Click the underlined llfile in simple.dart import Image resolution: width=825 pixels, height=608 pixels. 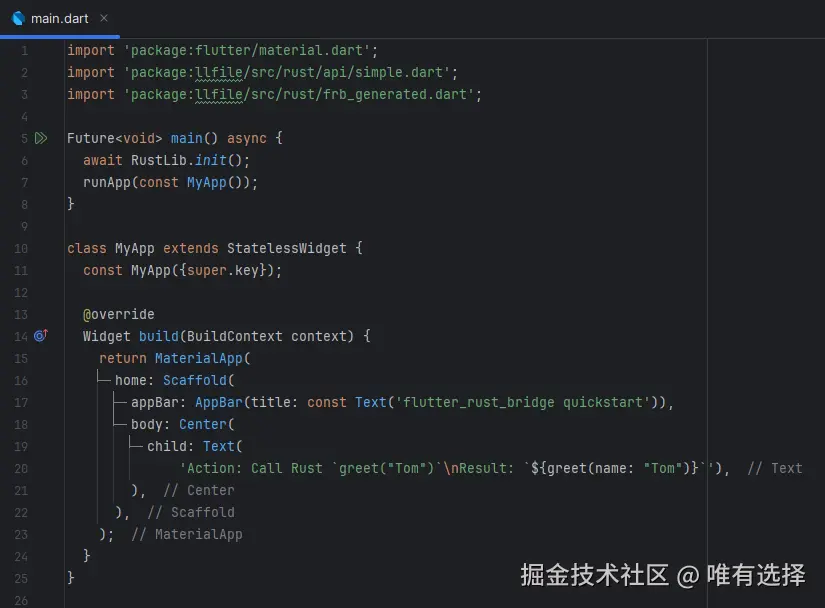(219, 73)
